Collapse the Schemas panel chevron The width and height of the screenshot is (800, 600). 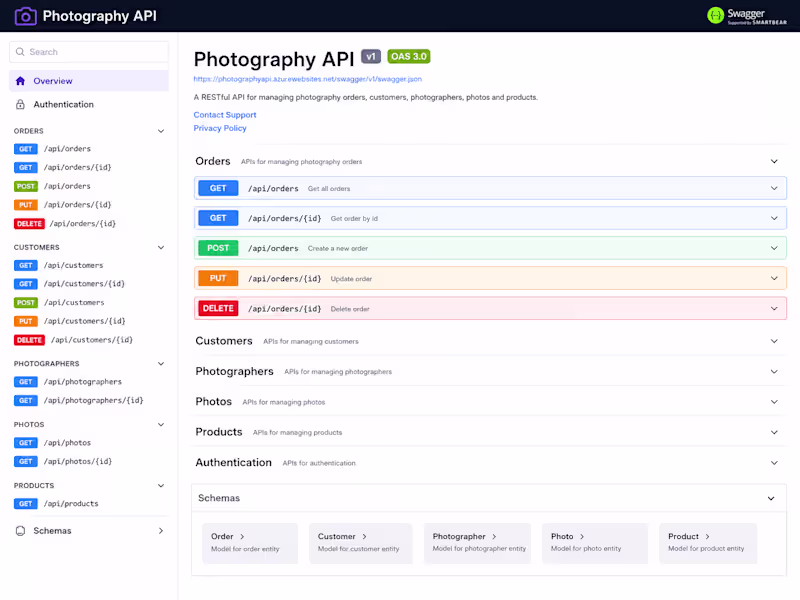[771, 498]
